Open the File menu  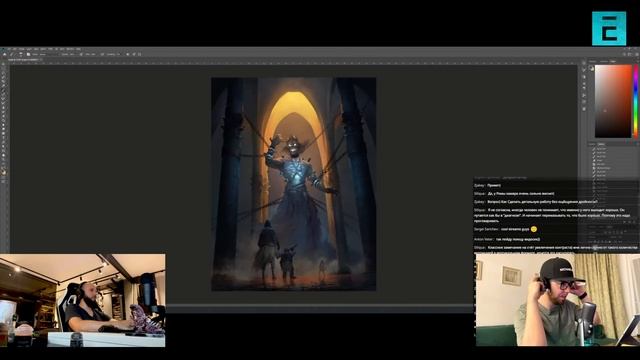(9, 49)
